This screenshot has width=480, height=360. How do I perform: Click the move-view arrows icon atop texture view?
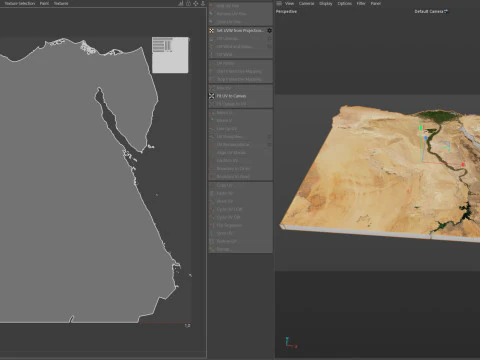[x=196, y=3]
